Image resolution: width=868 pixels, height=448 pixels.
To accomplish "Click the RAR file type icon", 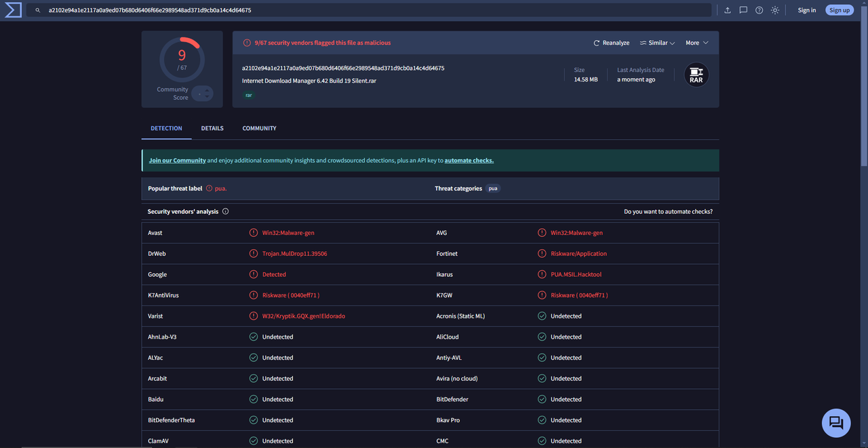I will (x=696, y=75).
